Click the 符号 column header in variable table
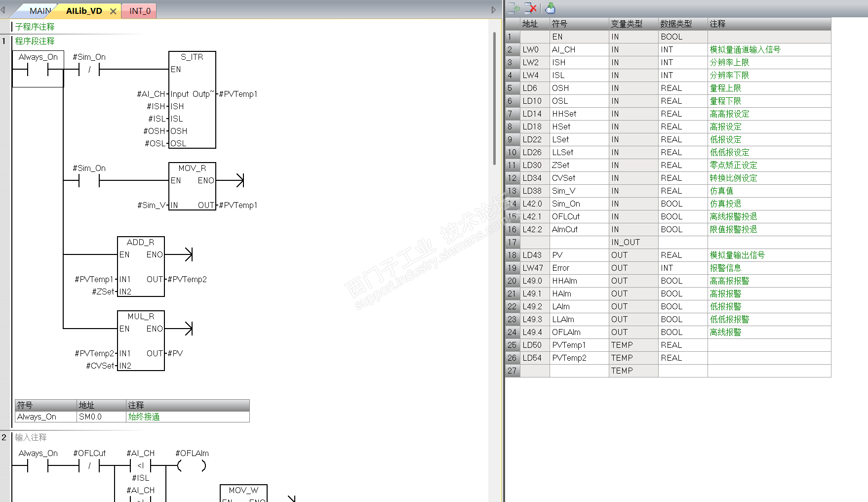Viewport: 868px width, 502px height. (579, 24)
